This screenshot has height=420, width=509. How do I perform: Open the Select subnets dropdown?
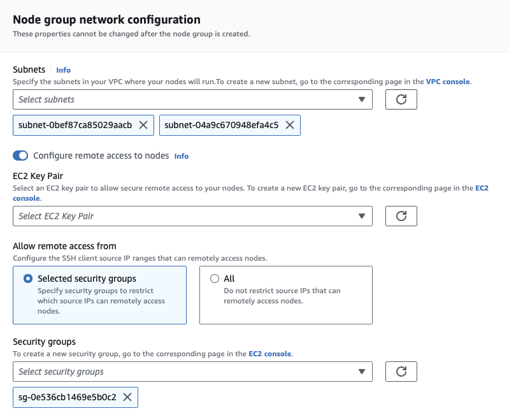click(x=192, y=99)
